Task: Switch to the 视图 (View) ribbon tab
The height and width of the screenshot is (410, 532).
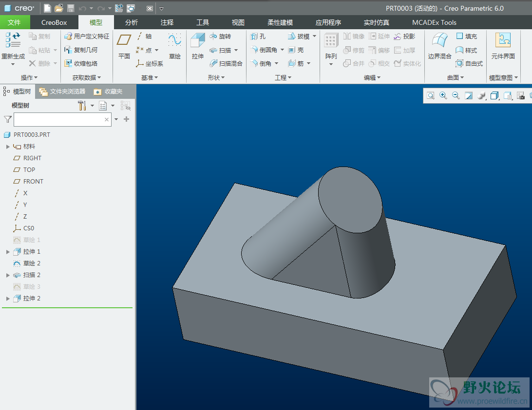Action: [x=238, y=22]
